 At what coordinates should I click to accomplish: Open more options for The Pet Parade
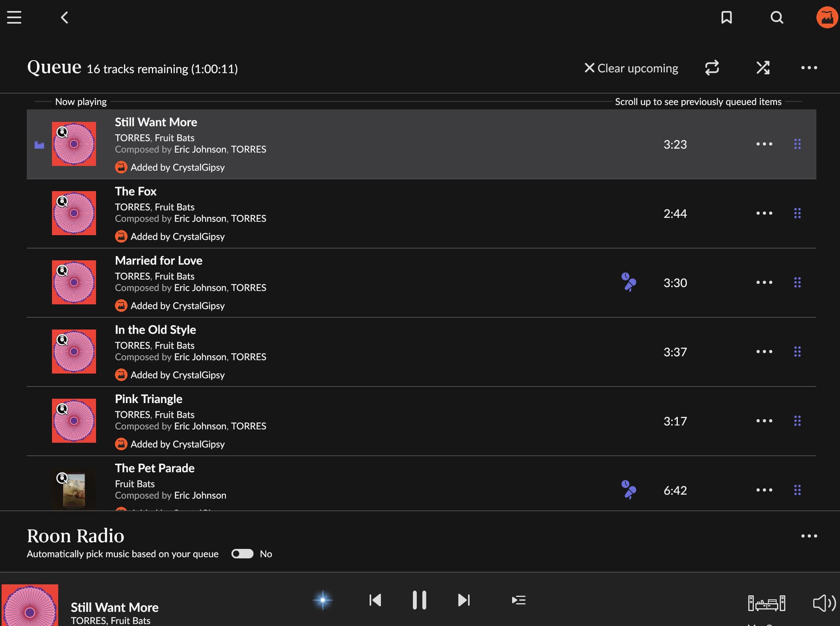(764, 490)
